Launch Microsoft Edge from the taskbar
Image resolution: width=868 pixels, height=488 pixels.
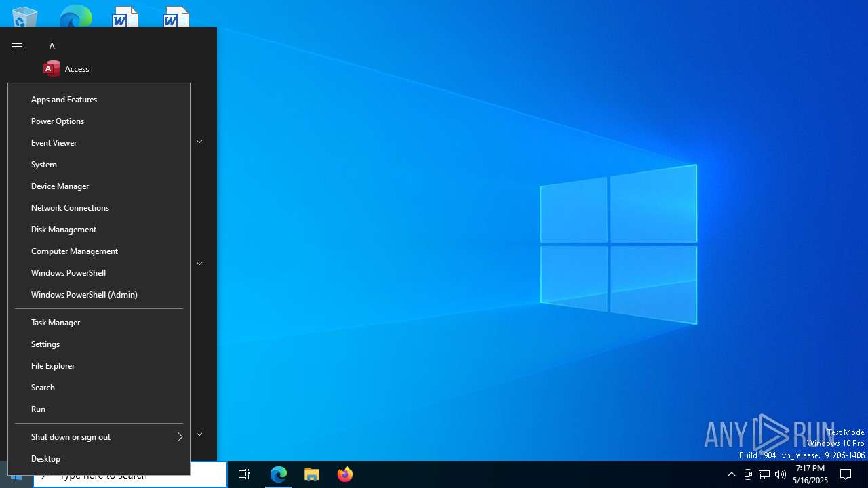pyautogui.click(x=279, y=474)
